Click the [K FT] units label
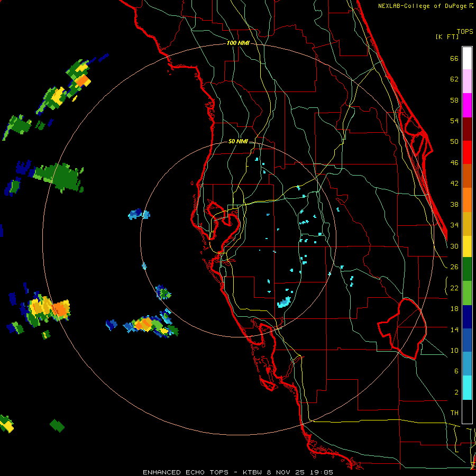 pyautogui.click(x=447, y=36)
